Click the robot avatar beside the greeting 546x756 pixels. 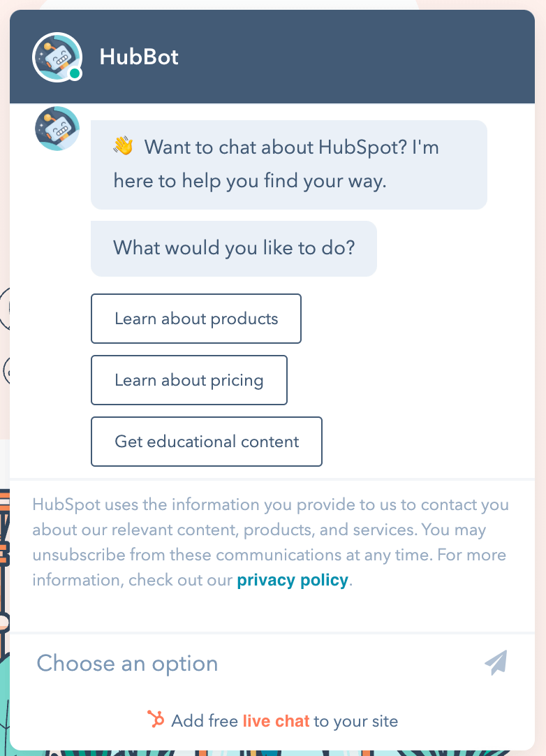[57, 129]
